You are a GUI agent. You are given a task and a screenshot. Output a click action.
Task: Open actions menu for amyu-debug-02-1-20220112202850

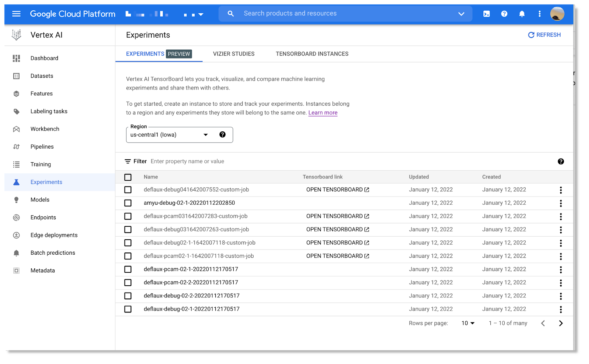click(561, 203)
